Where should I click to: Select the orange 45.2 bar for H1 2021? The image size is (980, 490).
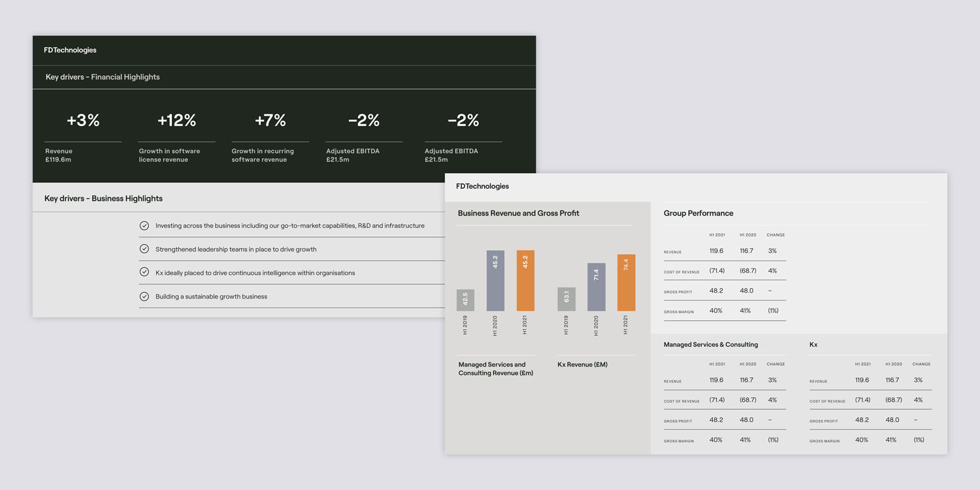click(x=525, y=280)
